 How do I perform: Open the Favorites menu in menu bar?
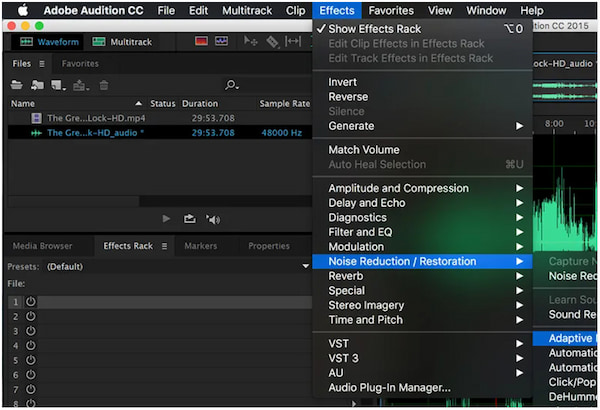[391, 10]
